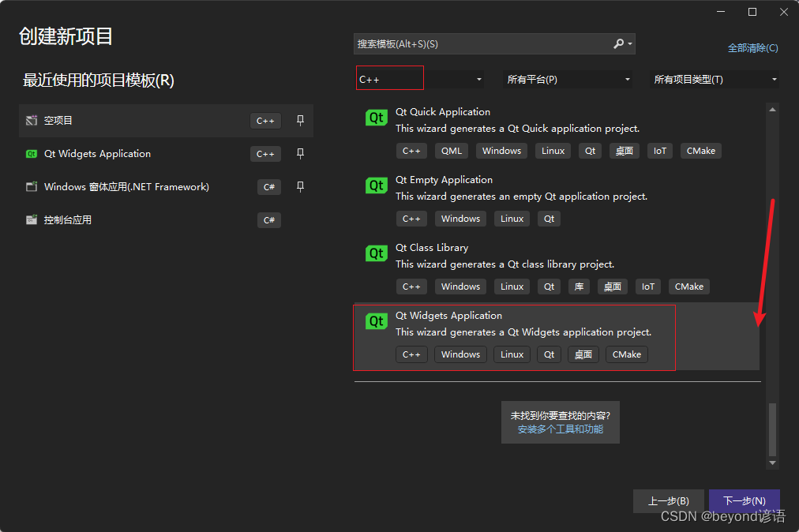Screen dimensions: 799x532
Task: Select the Qt Empty Application template title
Action: point(444,179)
